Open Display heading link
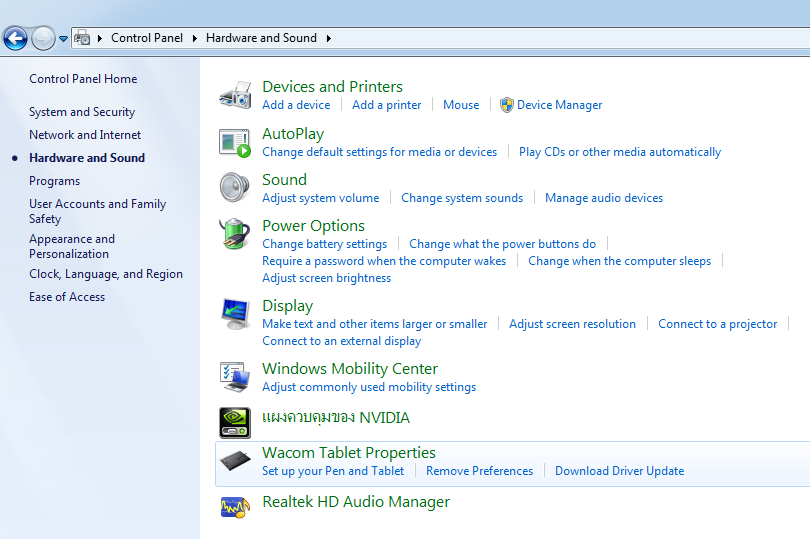The image size is (810, 539). point(287,306)
